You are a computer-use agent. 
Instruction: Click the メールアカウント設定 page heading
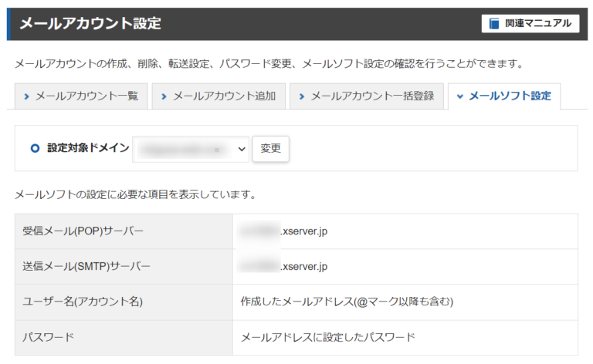tap(90, 24)
